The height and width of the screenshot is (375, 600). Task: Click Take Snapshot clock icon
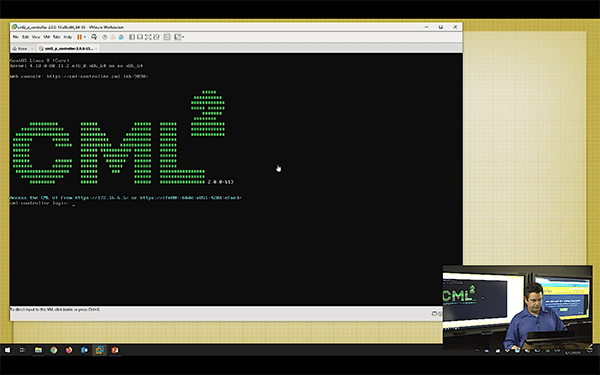click(104, 37)
